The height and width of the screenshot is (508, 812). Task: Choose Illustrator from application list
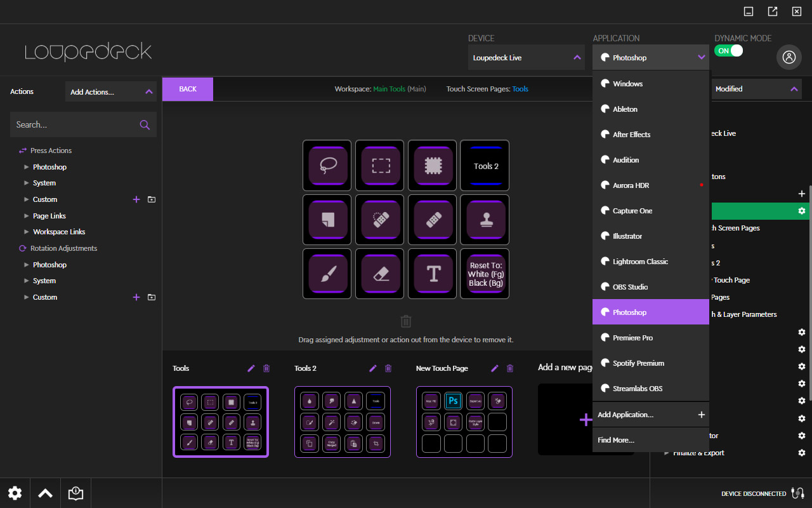(651, 236)
